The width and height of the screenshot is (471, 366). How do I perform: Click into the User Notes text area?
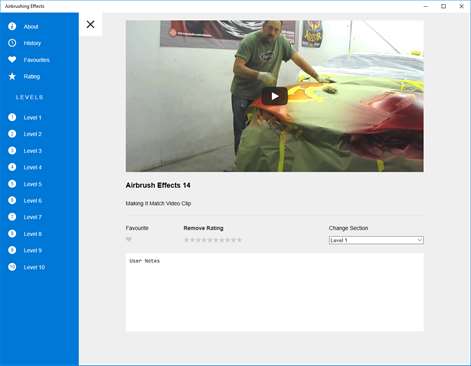click(x=275, y=292)
